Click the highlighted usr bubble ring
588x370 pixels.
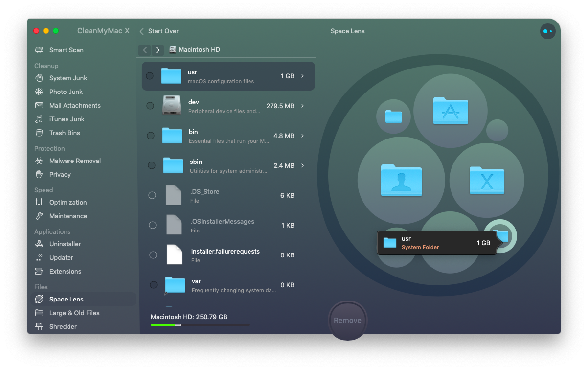point(500,236)
